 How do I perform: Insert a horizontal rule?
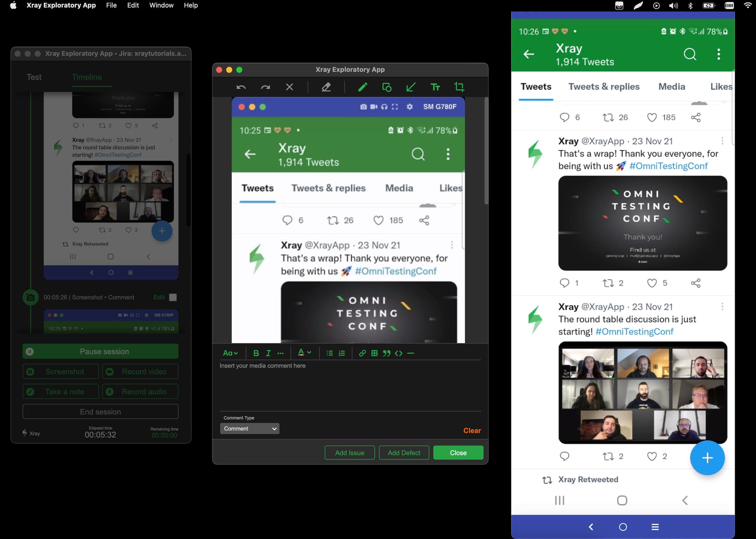[411, 353]
